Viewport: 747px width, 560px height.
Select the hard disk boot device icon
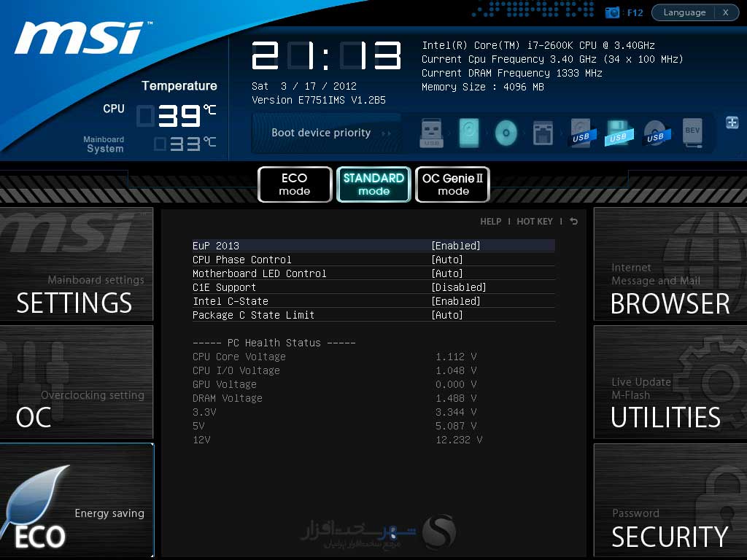tap(469, 133)
